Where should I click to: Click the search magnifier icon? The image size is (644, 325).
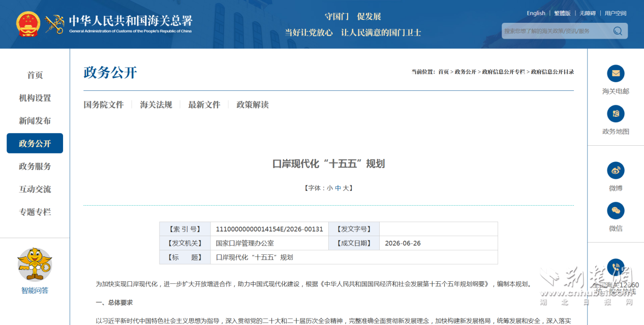point(618,31)
